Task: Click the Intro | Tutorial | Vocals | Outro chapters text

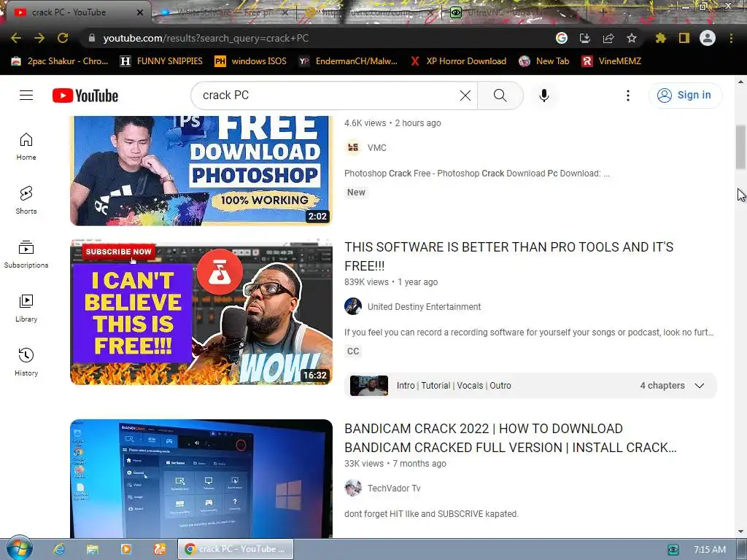Action: click(454, 386)
